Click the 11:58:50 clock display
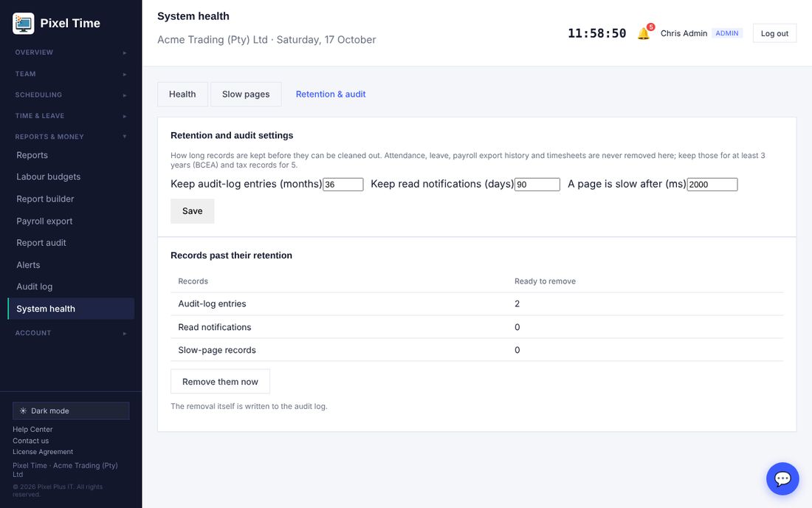Viewport: 812px width, 508px height. pyautogui.click(x=596, y=34)
